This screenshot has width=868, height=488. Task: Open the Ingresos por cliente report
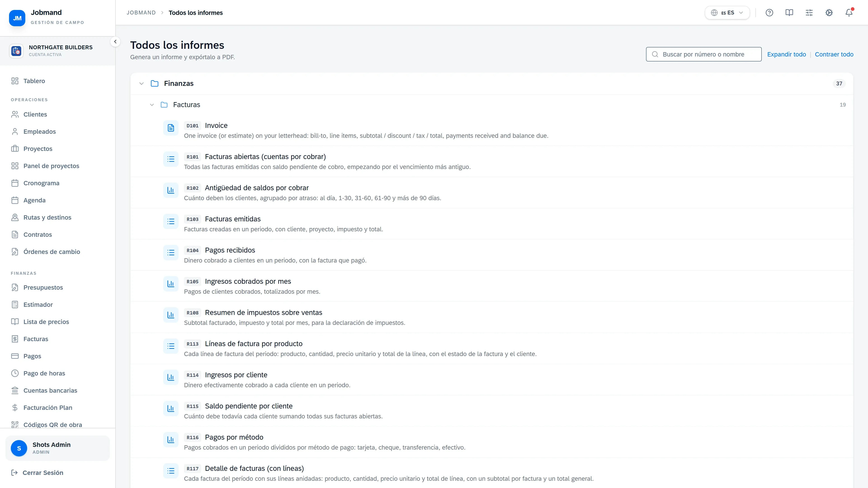(x=236, y=375)
